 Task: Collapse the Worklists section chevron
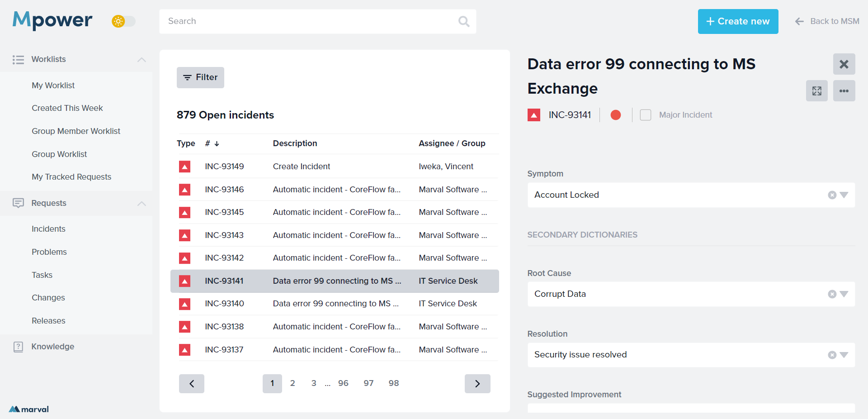coord(141,60)
